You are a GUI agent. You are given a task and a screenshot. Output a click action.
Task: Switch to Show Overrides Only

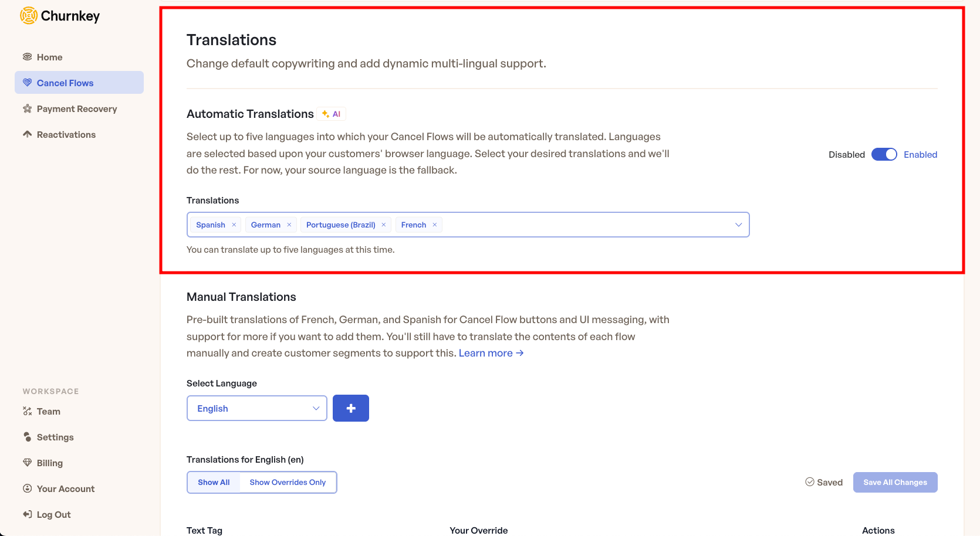tap(288, 482)
